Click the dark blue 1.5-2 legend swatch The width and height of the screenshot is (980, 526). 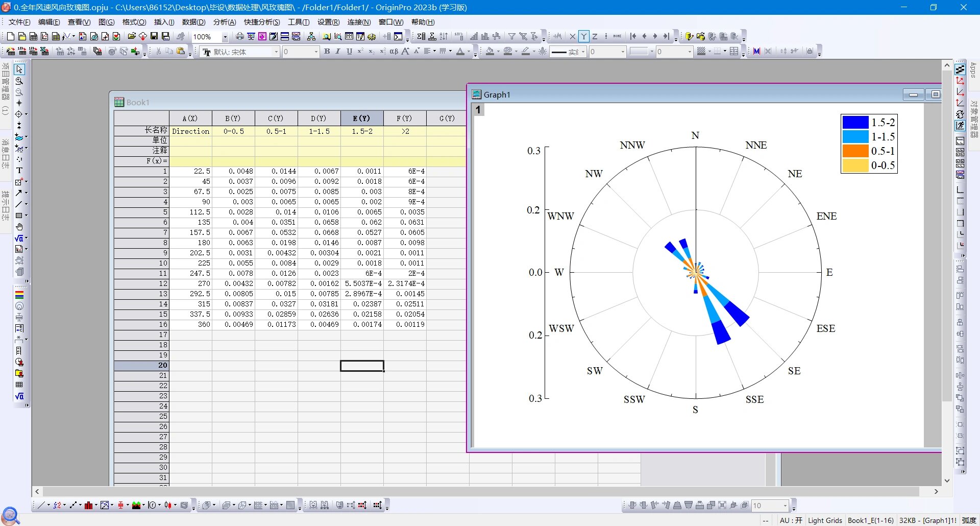[855, 123]
